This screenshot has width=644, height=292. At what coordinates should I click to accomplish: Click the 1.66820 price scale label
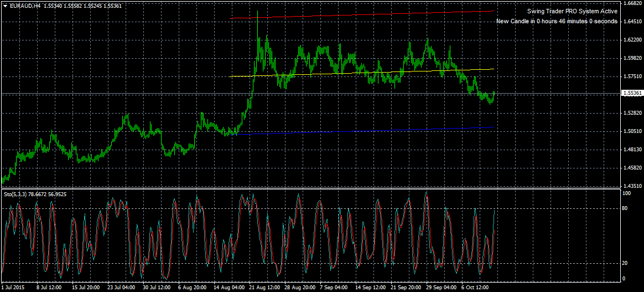(632, 3)
